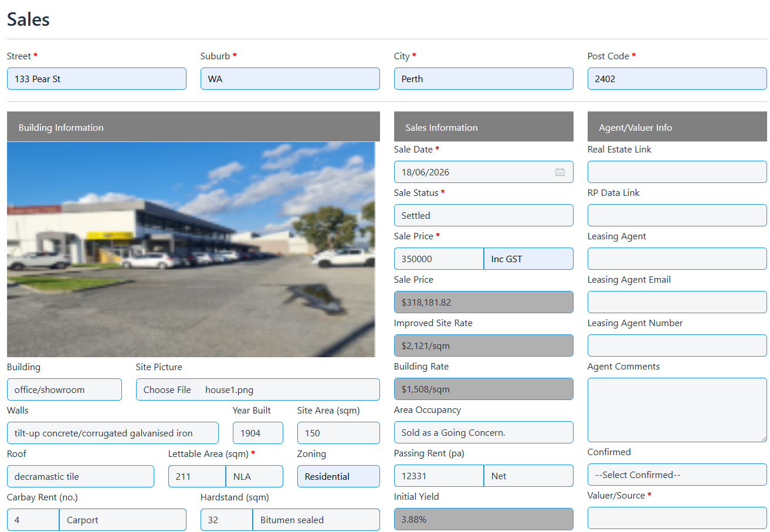The image size is (770, 532).
Task: Edit the Year Built field 1904
Action: 258,433
